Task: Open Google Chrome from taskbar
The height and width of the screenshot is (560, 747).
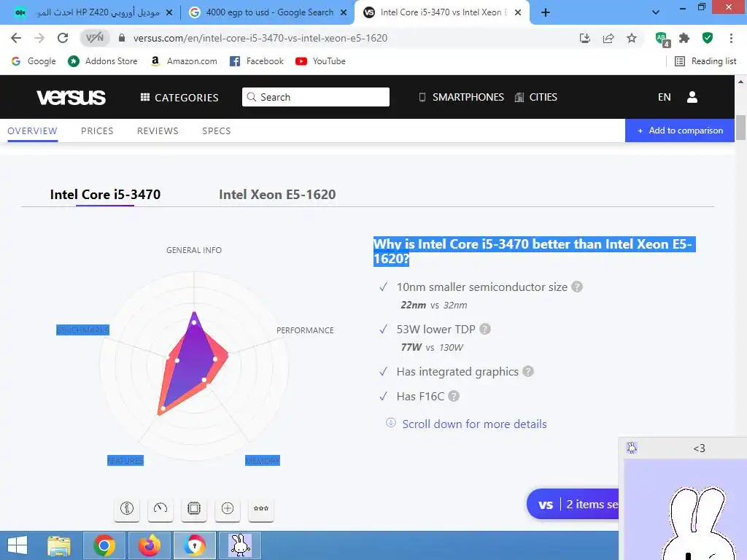Action: click(x=104, y=545)
